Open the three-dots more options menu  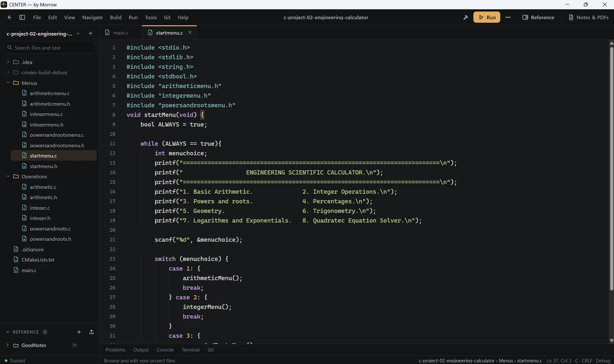click(508, 17)
